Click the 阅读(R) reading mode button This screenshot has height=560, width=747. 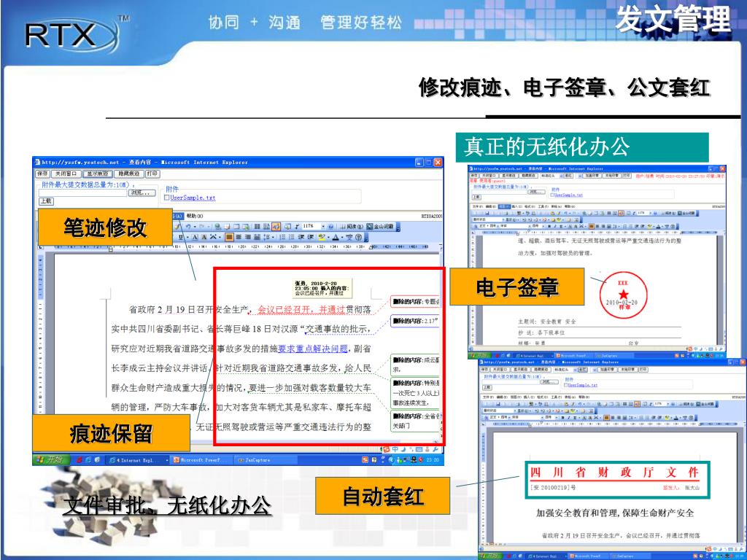351,227
